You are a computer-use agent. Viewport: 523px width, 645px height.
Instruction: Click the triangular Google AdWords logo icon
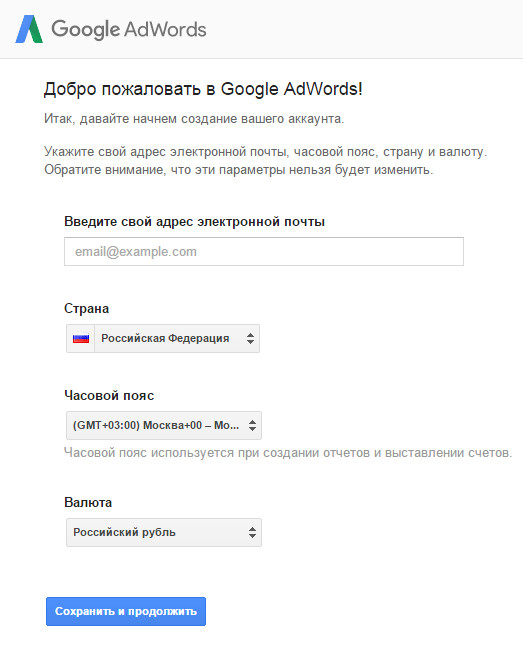tap(29, 29)
